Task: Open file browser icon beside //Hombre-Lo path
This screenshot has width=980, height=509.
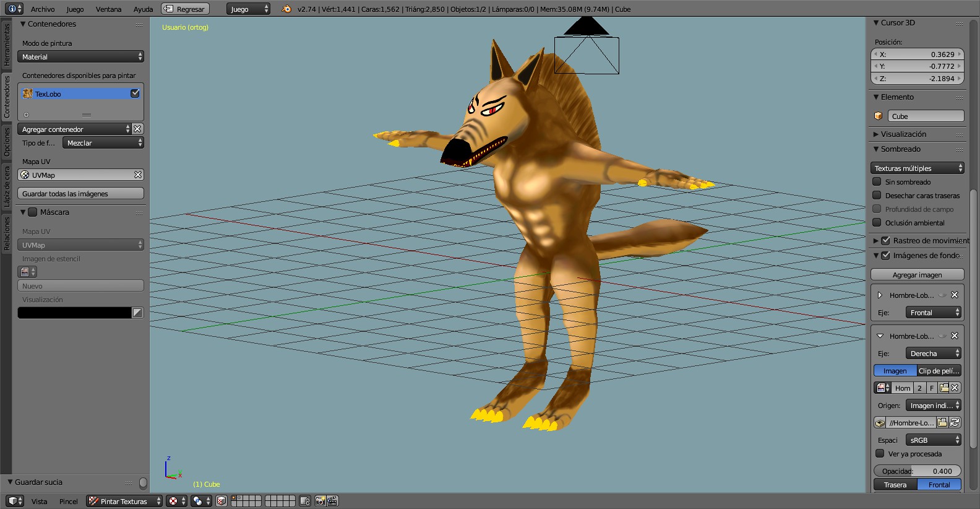Action: coord(942,422)
